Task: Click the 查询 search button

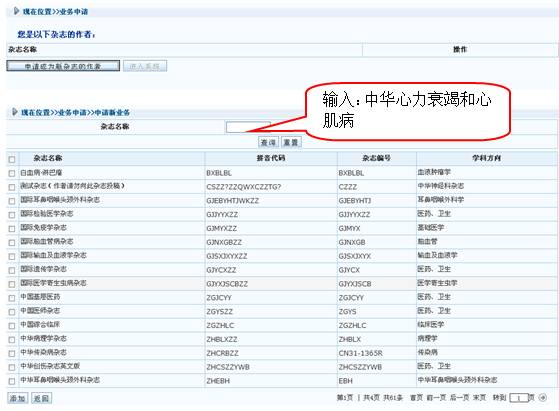Action: click(x=268, y=143)
